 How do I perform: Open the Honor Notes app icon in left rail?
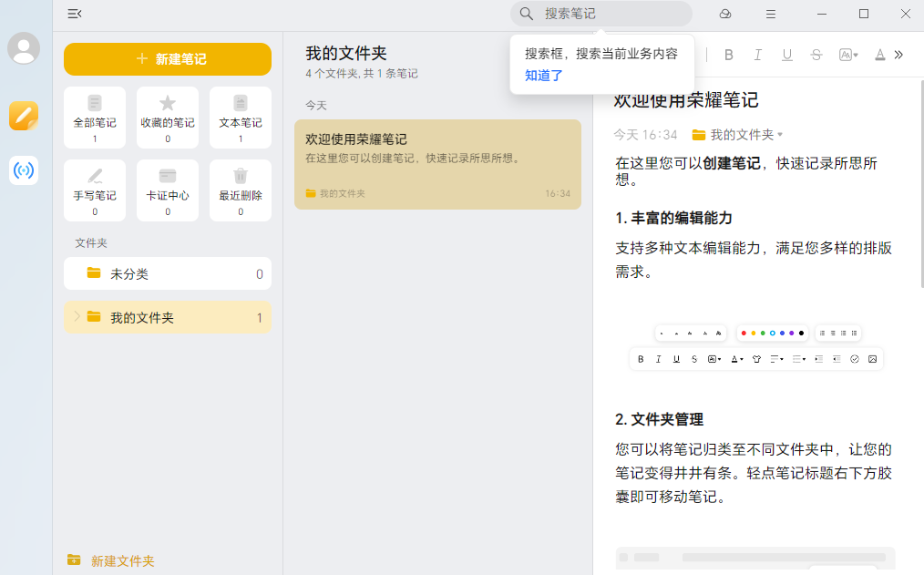click(x=24, y=116)
